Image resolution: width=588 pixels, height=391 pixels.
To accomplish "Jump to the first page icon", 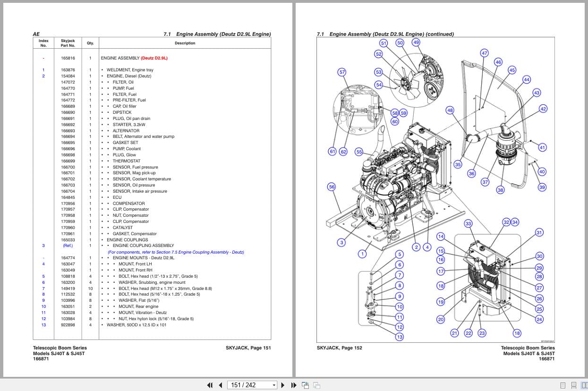I will (210, 385).
